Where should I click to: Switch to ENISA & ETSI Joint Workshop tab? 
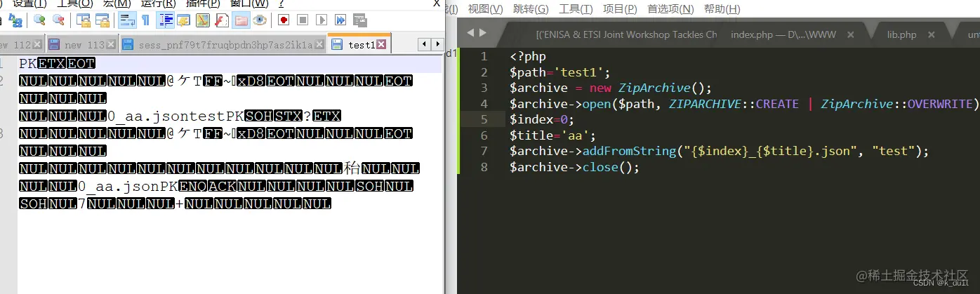click(x=626, y=34)
